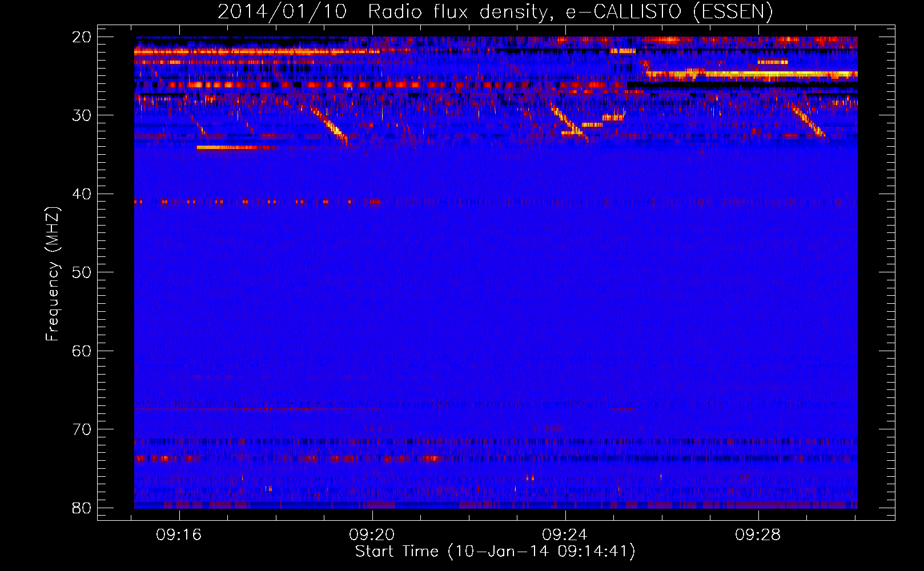Click the drifting burst streak near 09:19
Screen dimensions: 924x571
pos(330,124)
